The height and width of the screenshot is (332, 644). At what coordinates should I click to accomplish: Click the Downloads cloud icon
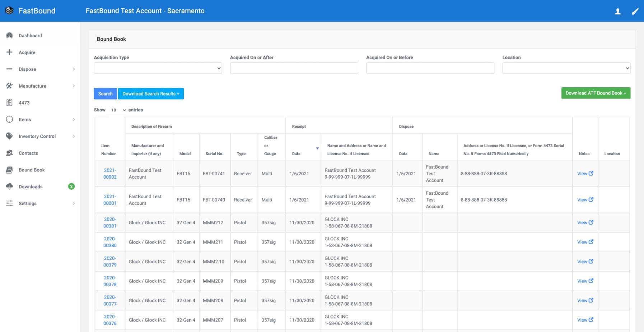click(x=9, y=186)
